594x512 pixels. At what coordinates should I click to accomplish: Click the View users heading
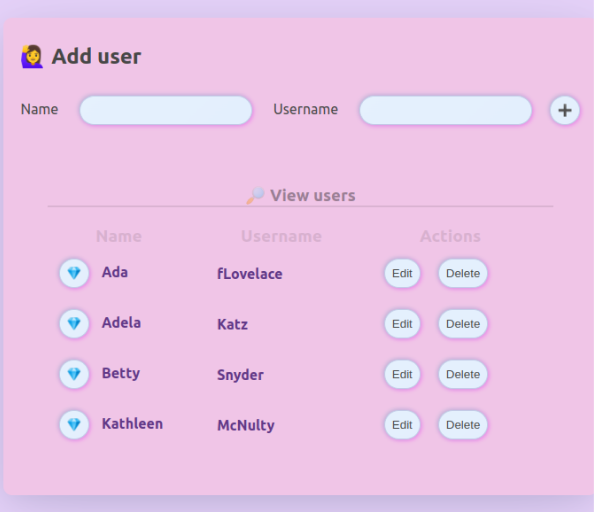pos(313,195)
